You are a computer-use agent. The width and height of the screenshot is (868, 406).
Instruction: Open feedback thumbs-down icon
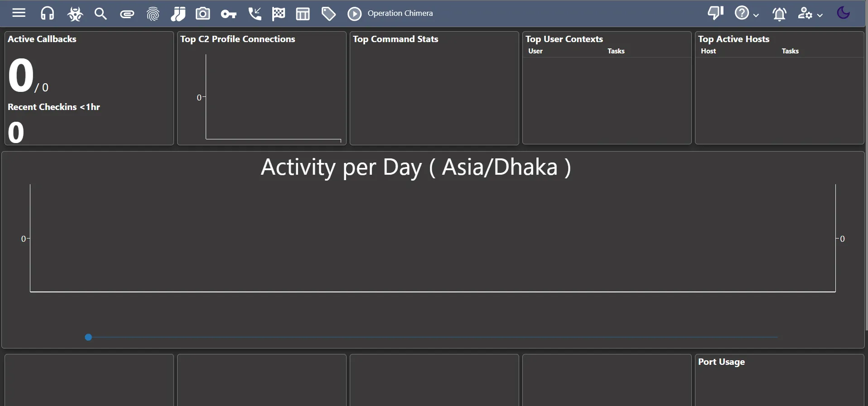click(x=716, y=13)
